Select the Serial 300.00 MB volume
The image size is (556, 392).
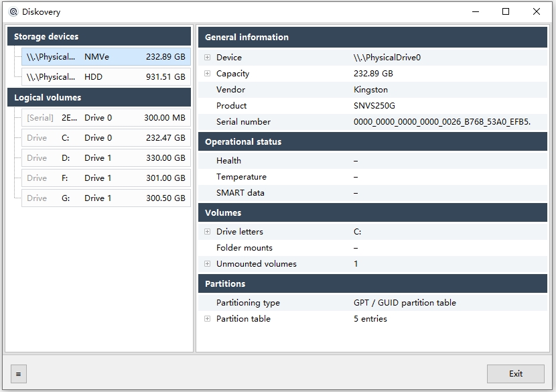point(106,118)
